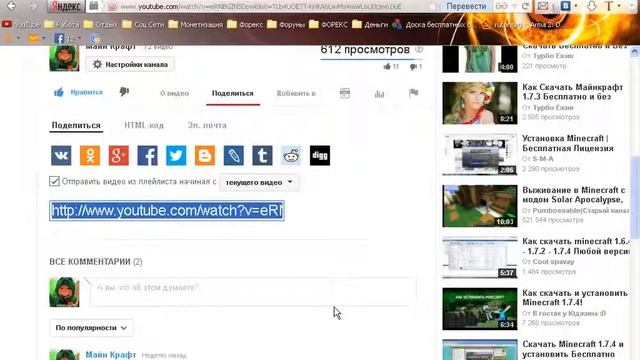Select the 'Поделиться' main tab
This screenshot has height=360, width=640.
(233, 93)
